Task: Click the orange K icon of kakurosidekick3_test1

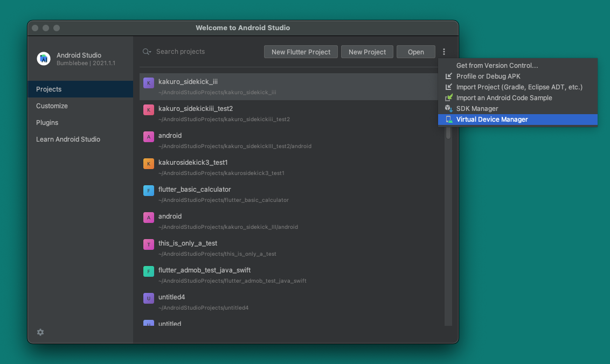Action: [149, 164]
